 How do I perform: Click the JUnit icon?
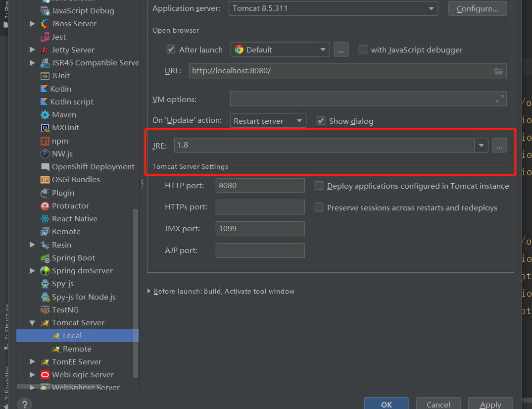[45, 76]
